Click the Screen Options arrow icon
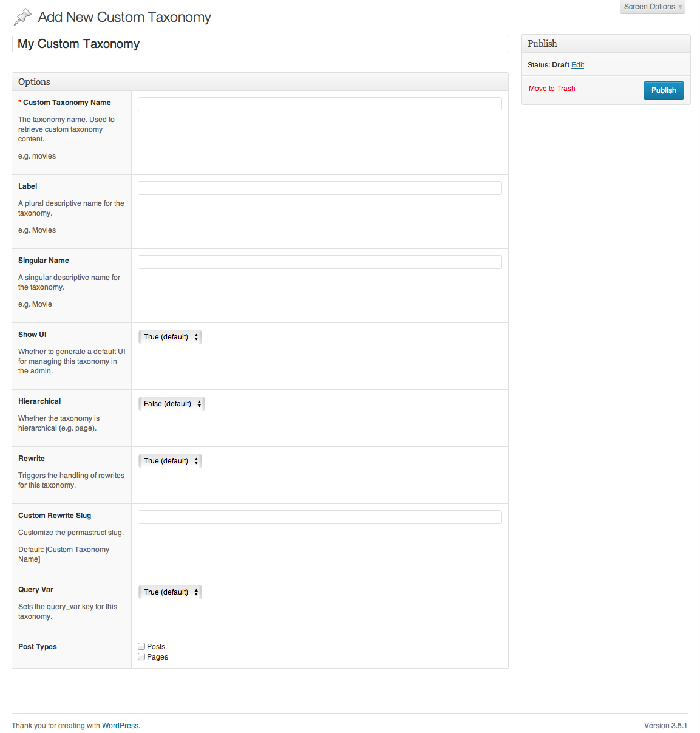This screenshot has height=733, width=700. pos(680,7)
